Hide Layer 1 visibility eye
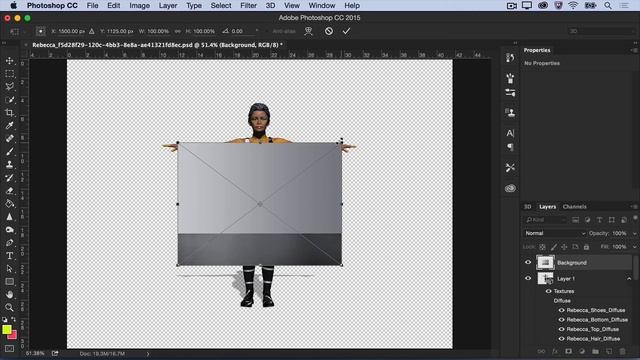Image resolution: width=640 pixels, height=360 pixels. pos(528,278)
